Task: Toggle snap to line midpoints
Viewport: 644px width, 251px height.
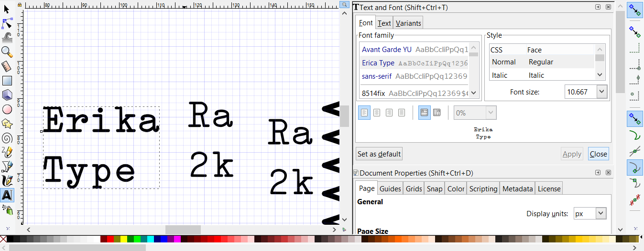Action: point(635,199)
